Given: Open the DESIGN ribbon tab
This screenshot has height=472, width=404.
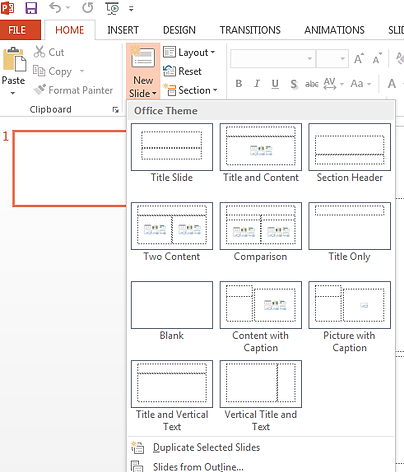Looking at the screenshot, I should (179, 30).
